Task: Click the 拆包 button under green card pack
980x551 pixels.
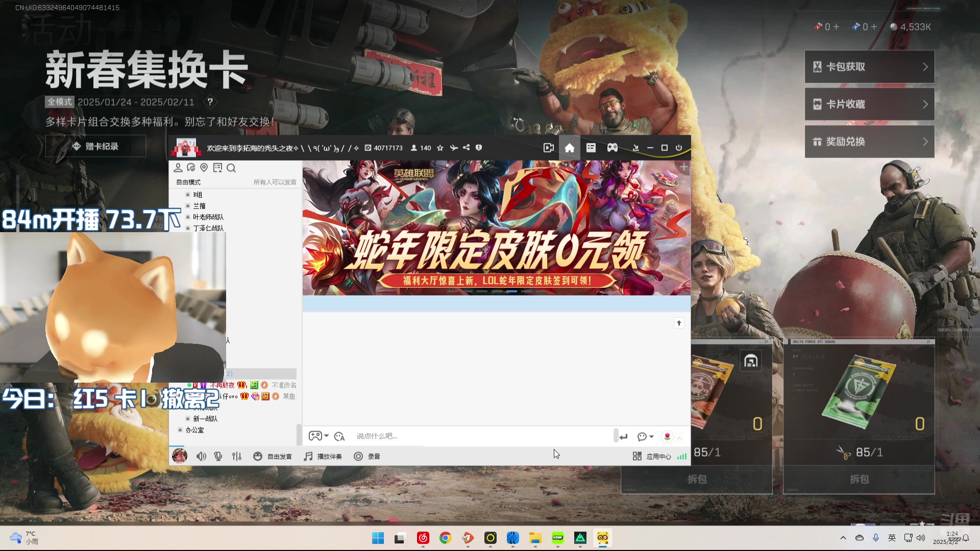Action: (x=859, y=479)
